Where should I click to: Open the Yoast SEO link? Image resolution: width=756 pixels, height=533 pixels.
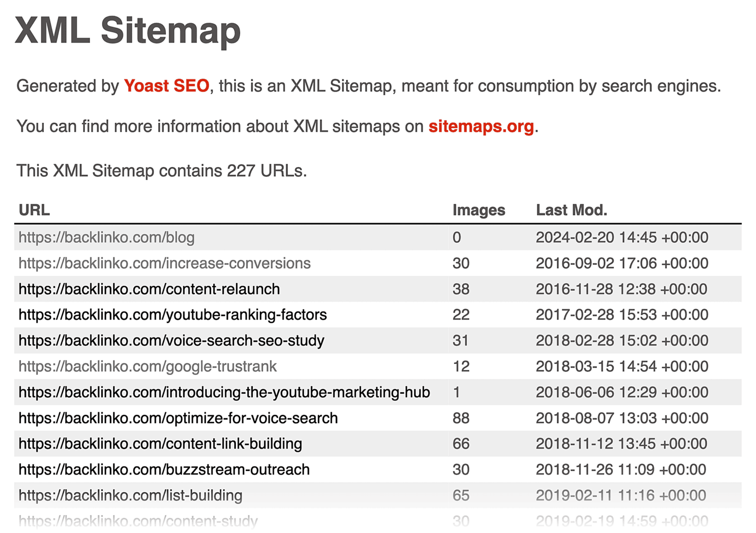click(x=166, y=86)
